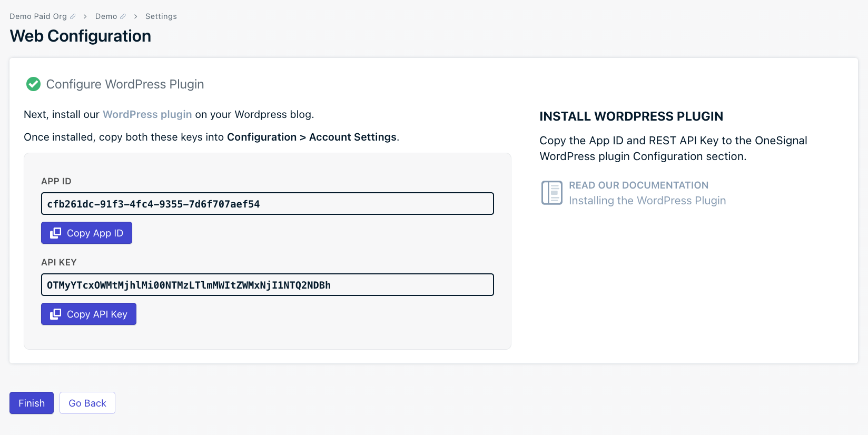Click the APP ID label

click(56, 181)
